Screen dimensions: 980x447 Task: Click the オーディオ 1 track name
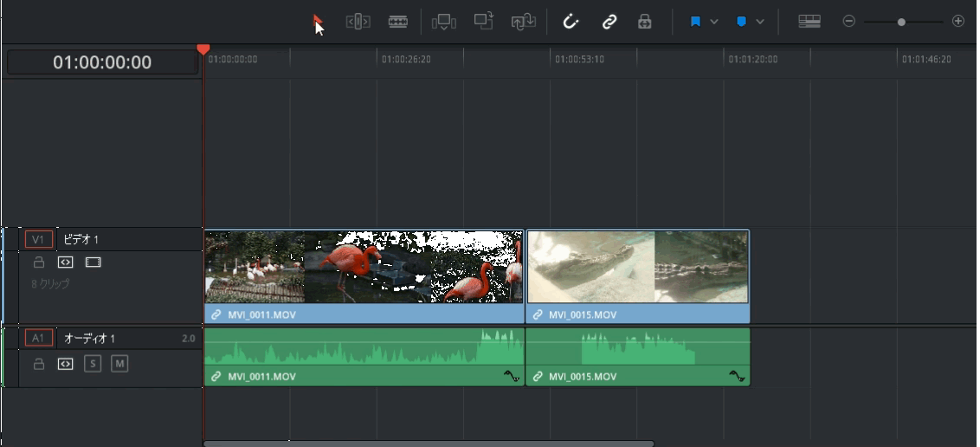pyautogui.click(x=89, y=339)
